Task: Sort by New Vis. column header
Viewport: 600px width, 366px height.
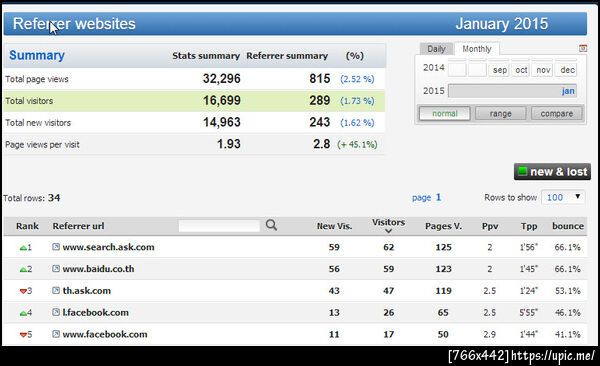Action: click(334, 226)
